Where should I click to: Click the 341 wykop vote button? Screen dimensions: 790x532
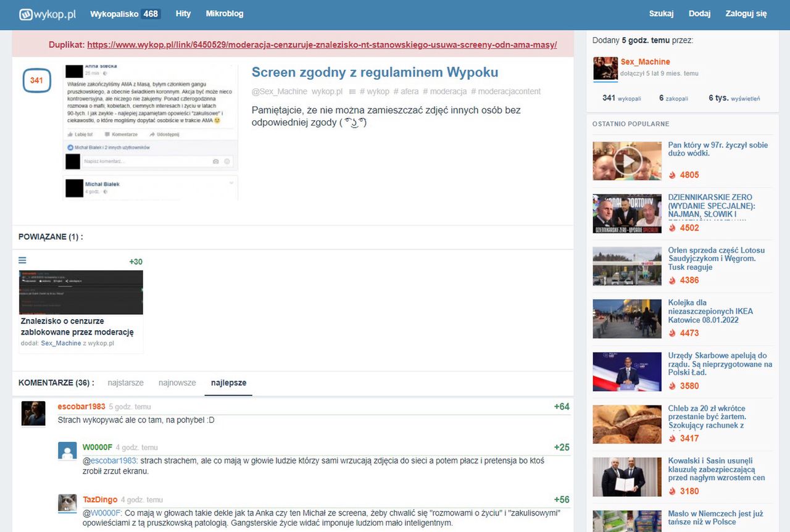click(x=36, y=80)
